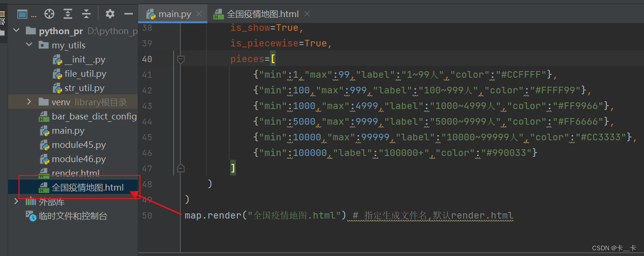Click map.render call on line 50

(213, 216)
